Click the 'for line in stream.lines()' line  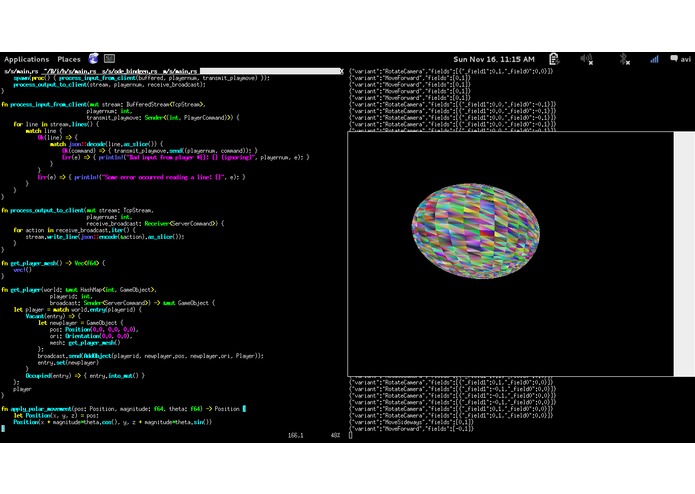56,124
